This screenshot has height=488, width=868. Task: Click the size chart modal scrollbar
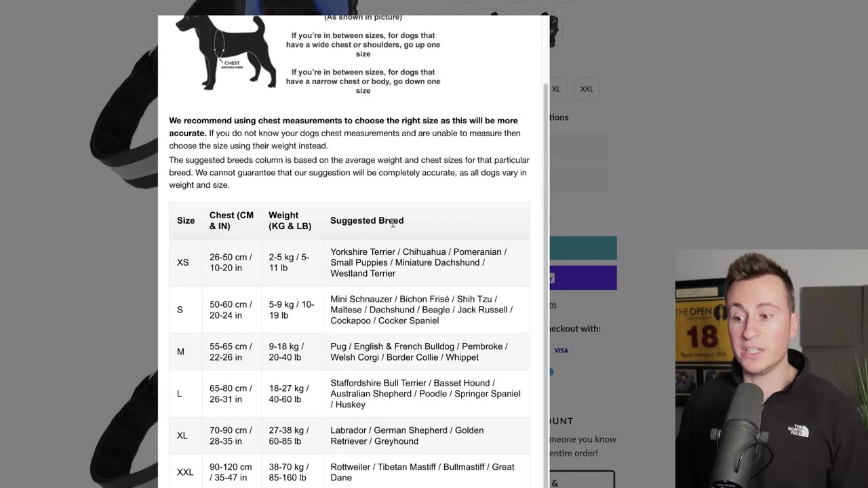pos(546,285)
